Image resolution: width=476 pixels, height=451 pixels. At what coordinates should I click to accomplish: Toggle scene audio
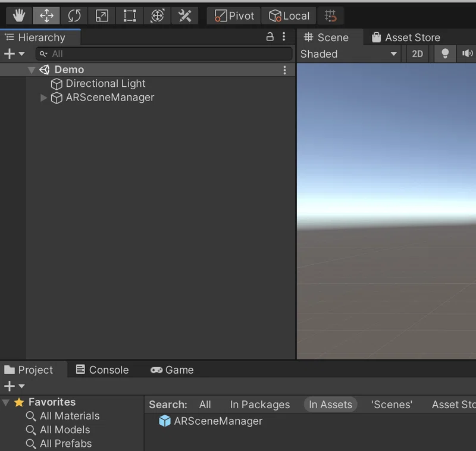(x=467, y=54)
